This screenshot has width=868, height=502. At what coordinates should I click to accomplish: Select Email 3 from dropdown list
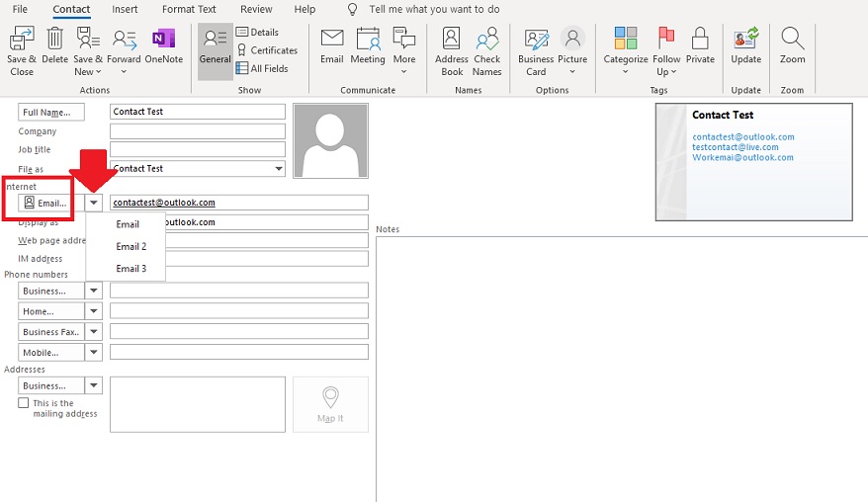[126, 269]
